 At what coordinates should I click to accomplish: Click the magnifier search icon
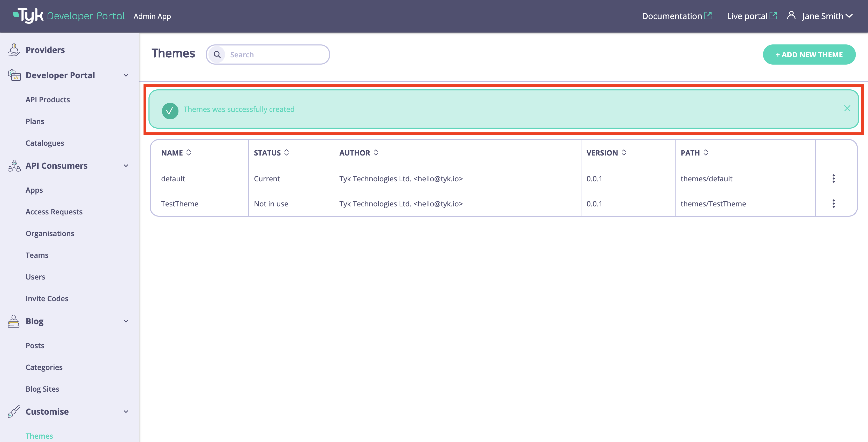[x=217, y=55]
